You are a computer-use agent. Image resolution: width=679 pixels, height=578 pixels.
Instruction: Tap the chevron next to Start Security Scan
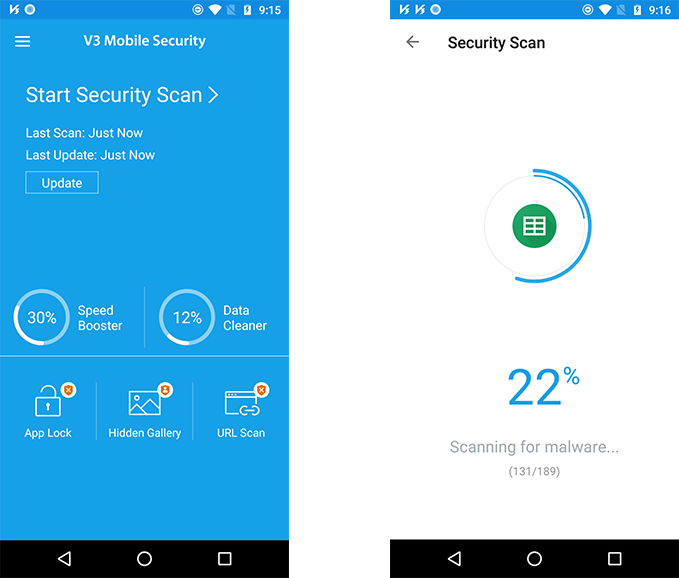213,95
